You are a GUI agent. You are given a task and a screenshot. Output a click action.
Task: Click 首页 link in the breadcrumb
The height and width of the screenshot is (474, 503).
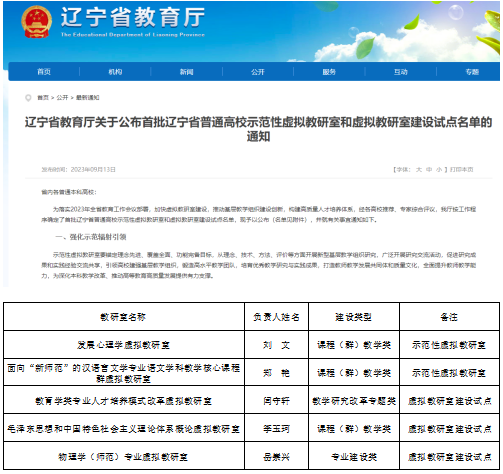43,98
